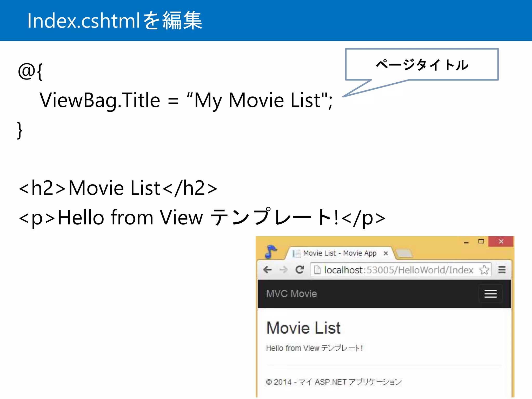Image resolution: width=532 pixels, height=399 pixels.
Task: Click the '© 2014 - マイ ASP.NET アプリケーション' footer
Action: click(x=334, y=382)
